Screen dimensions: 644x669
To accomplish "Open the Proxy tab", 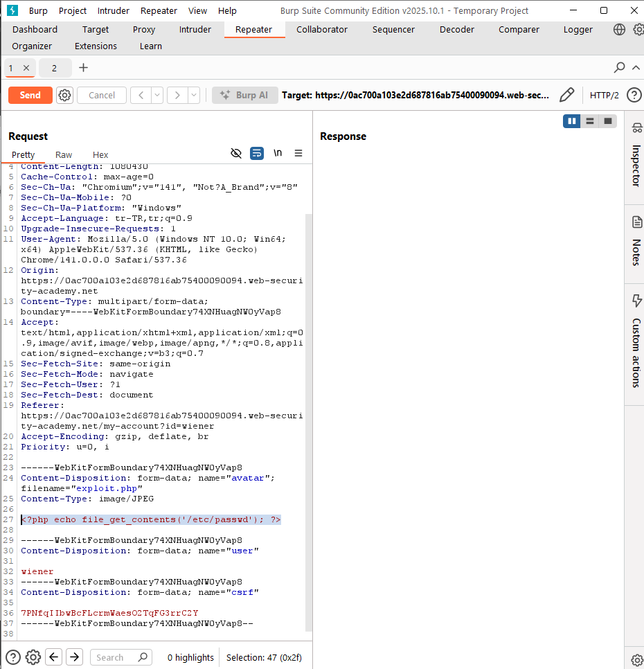I will pyautogui.click(x=144, y=30).
